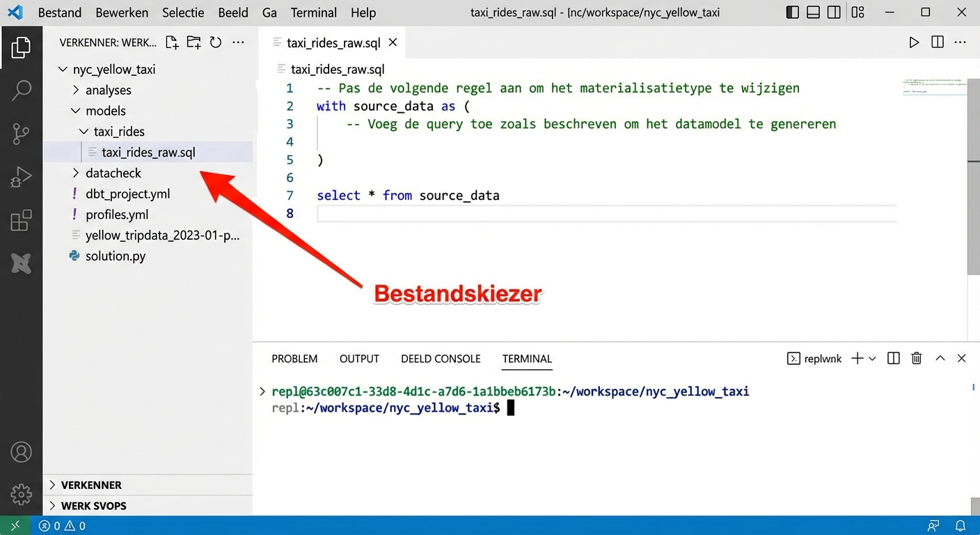The width and height of the screenshot is (980, 535).
Task: Switch to the OUTPUT tab
Action: pos(359,359)
